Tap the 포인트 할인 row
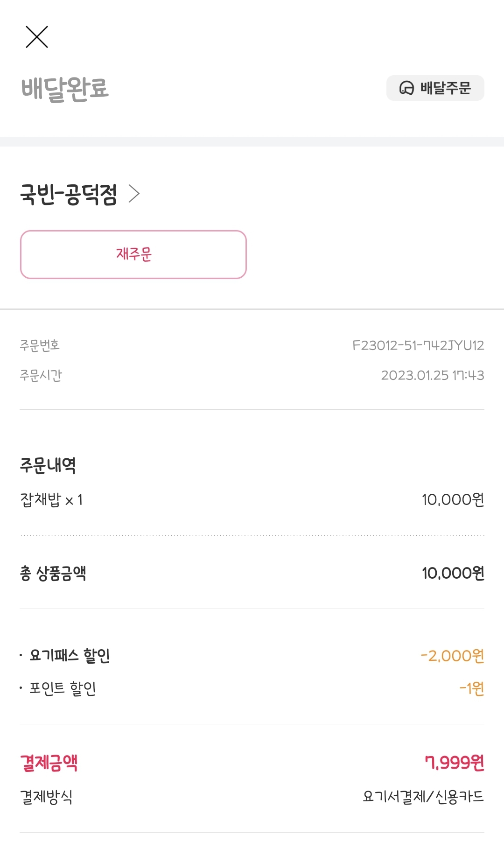This screenshot has width=504, height=841. (63, 688)
